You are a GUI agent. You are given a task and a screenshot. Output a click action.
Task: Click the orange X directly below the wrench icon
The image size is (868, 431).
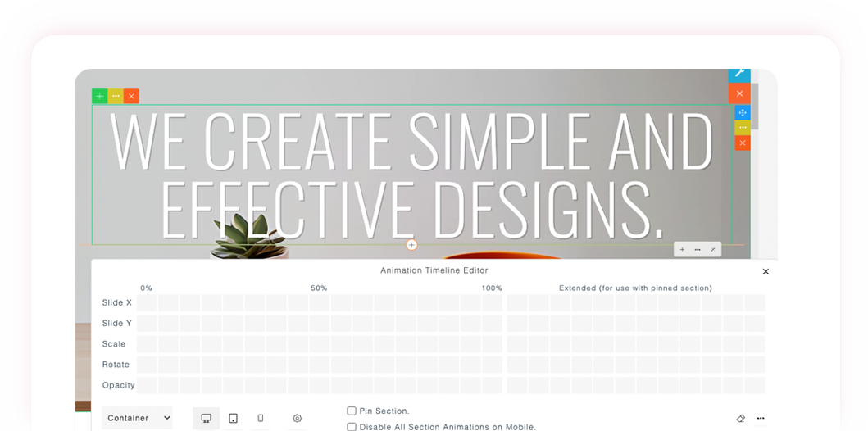coord(739,93)
